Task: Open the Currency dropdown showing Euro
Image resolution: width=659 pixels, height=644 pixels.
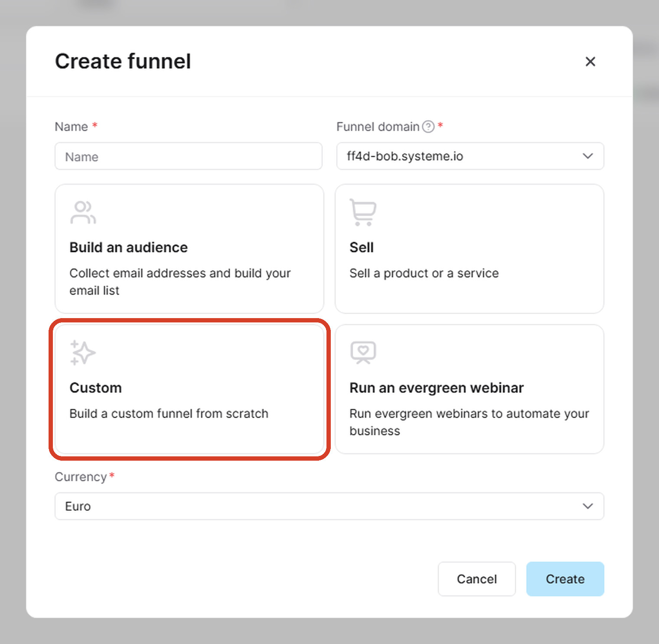Action: tap(329, 506)
